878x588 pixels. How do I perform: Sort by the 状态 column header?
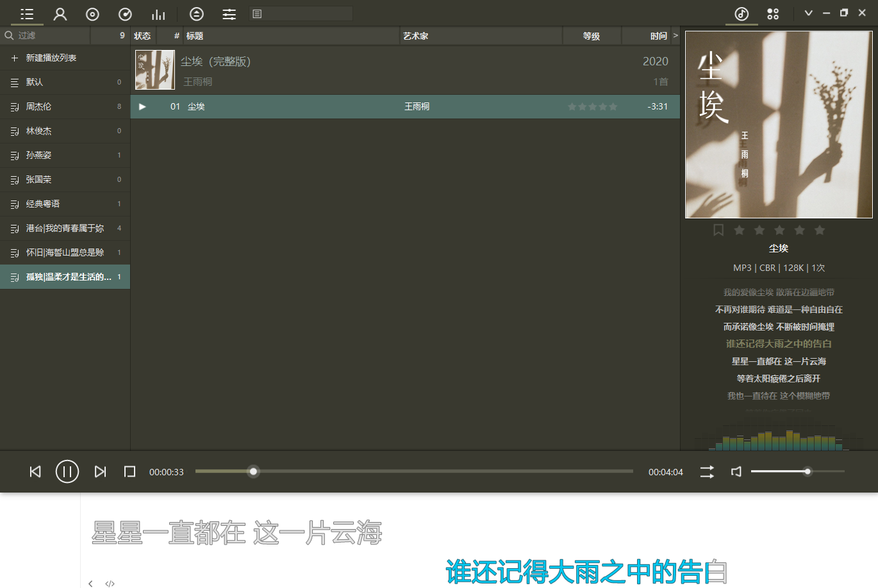point(142,36)
